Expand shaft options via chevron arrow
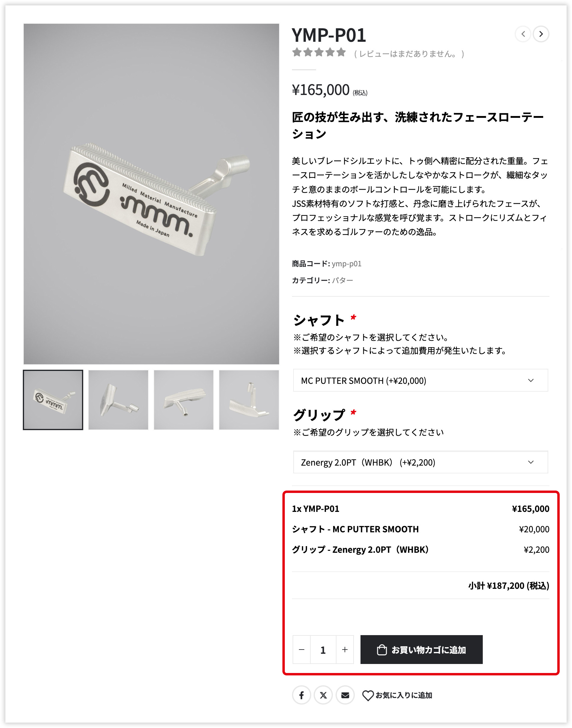This screenshot has height=728, width=572. click(x=531, y=380)
